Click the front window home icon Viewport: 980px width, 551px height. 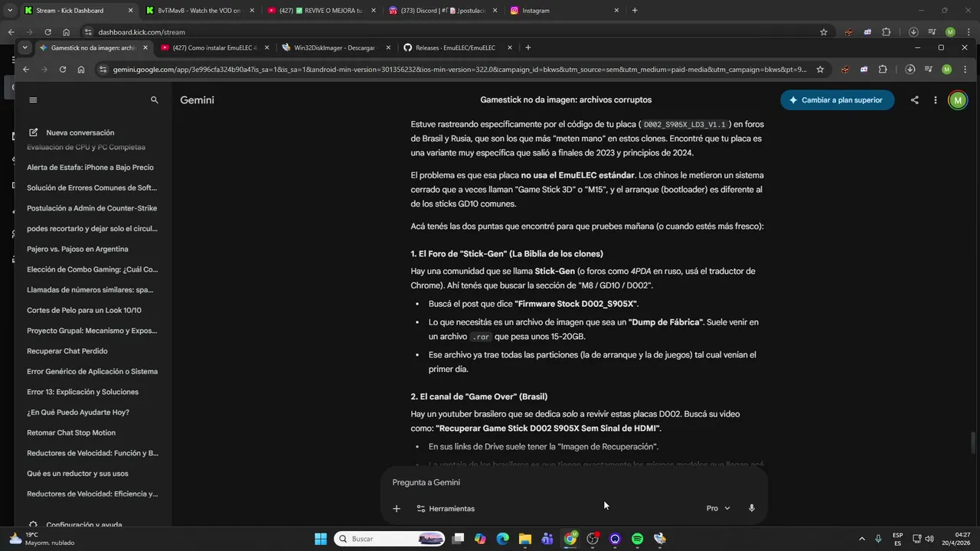[81, 69]
